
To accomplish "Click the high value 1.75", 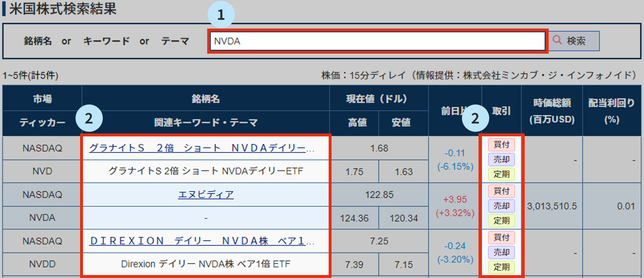I will point(354,171).
